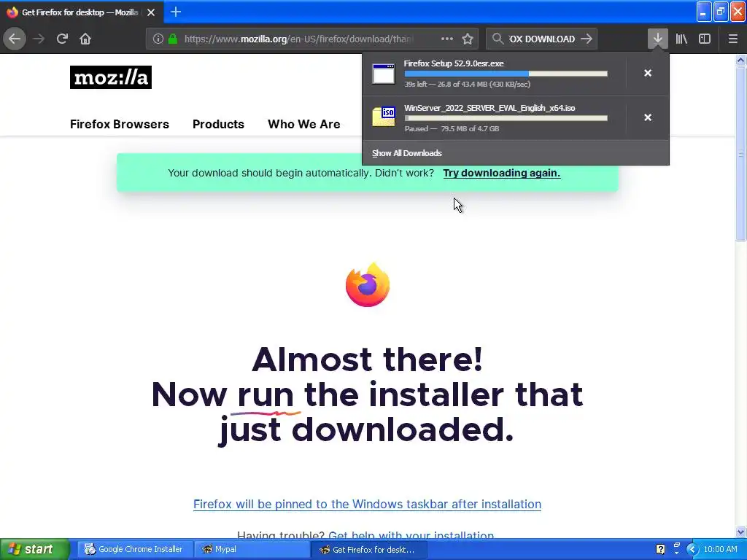Image resolution: width=747 pixels, height=560 pixels.
Task: Open the hamburger application menu
Action: [732, 39]
